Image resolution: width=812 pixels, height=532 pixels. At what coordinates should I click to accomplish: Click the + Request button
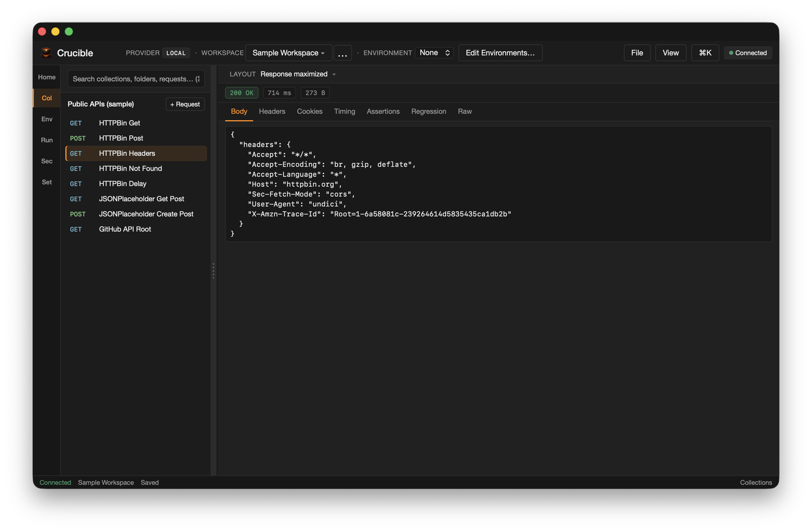[x=185, y=104]
